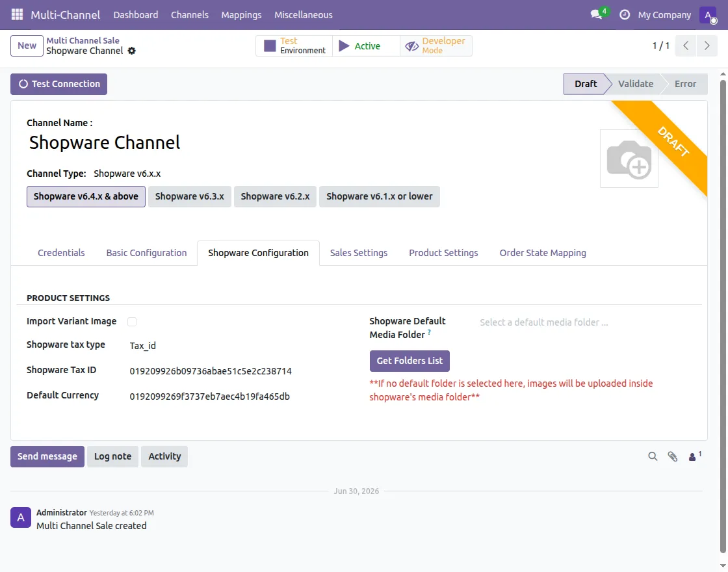728x572 pixels.
Task: Set status to Error stage
Action: pos(685,84)
